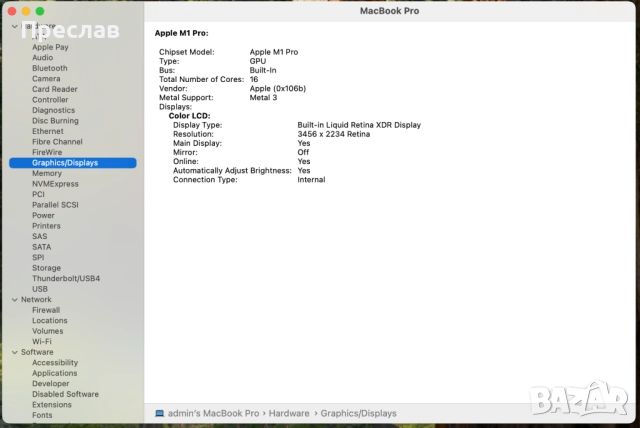This screenshot has height=428, width=640.
Task: Select Camera in the sidebar
Action: pyautogui.click(x=46, y=79)
